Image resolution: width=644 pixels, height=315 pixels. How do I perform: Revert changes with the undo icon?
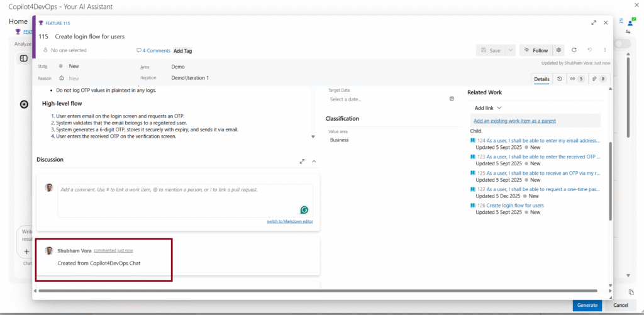point(589,50)
